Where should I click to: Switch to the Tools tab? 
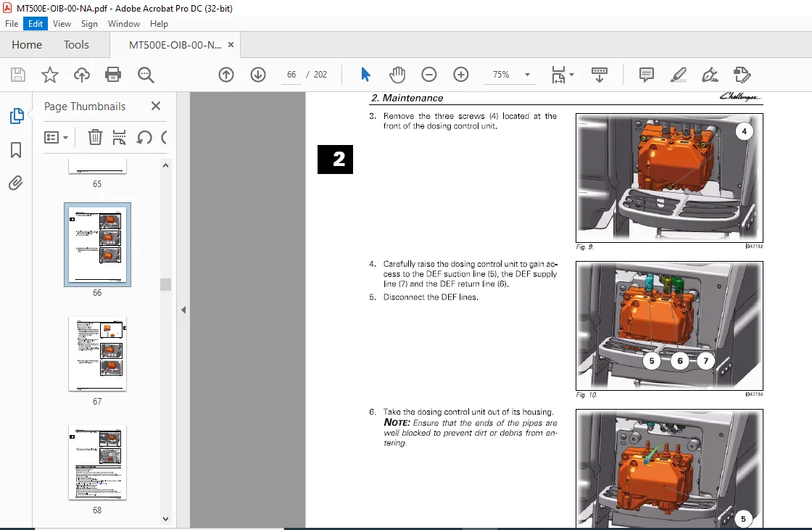pyautogui.click(x=76, y=44)
